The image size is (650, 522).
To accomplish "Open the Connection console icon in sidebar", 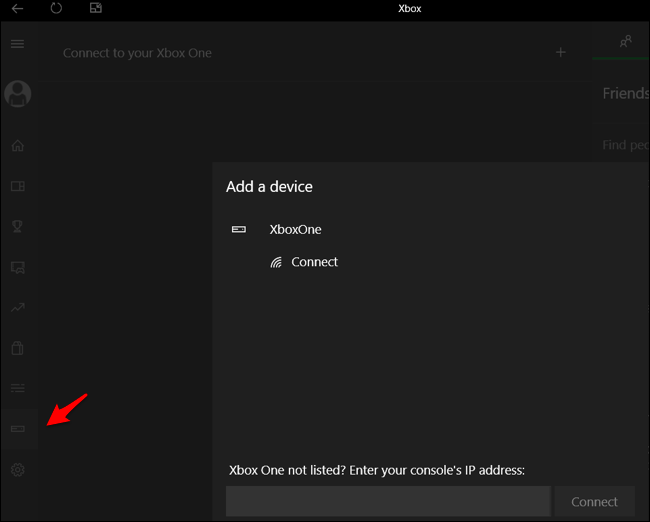I will click(x=17, y=429).
